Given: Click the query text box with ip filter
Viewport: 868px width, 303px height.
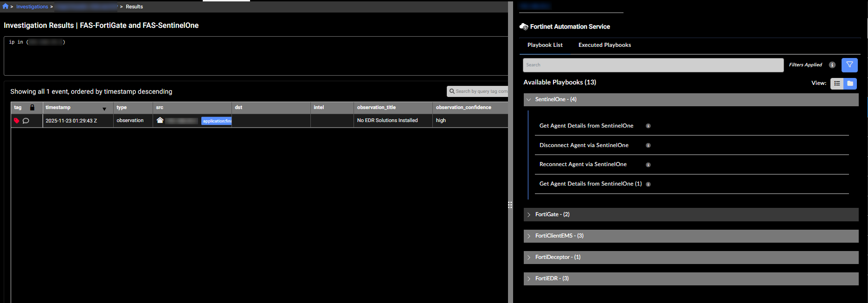Looking at the screenshot, I should (x=256, y=56).
